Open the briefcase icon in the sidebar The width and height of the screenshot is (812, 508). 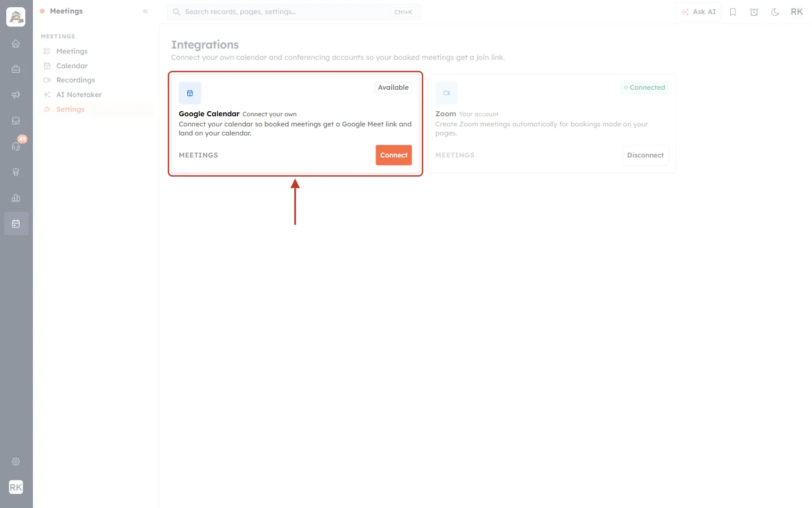tap(16, 69)
